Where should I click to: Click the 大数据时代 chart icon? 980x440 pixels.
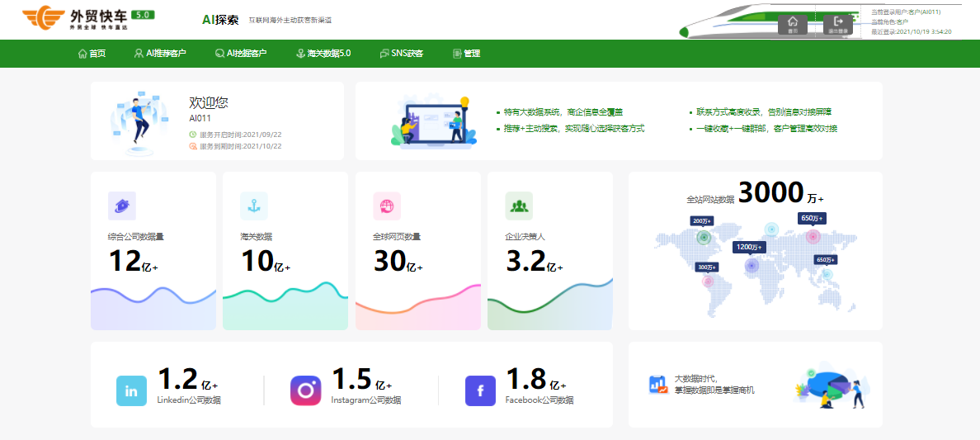658,384
